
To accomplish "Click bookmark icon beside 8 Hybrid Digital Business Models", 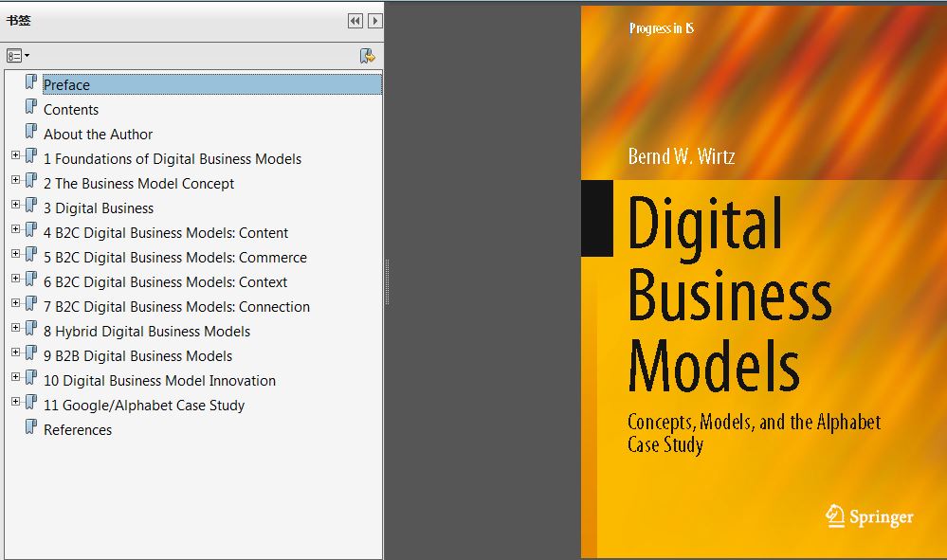I will 30,328.
